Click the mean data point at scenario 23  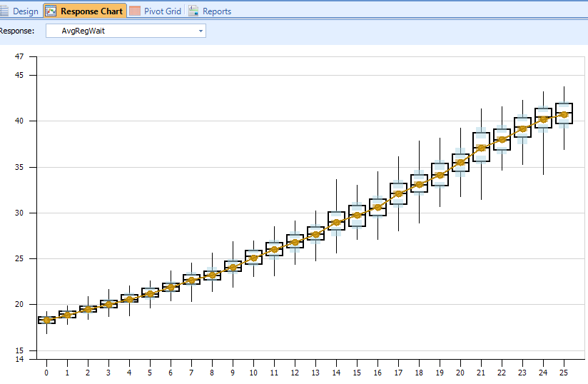coord(522,129)
